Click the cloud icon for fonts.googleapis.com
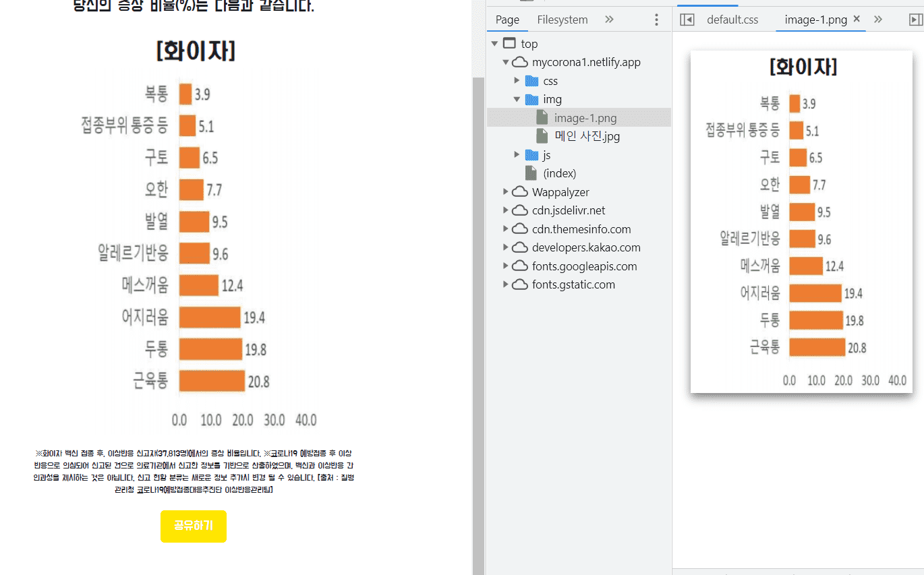Image resolution: width=924 pixels, height=575 pixels. click(519, 266)
